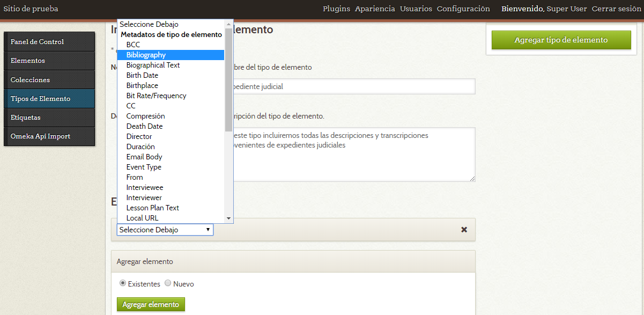Image resolution: width=644 pixels, height=315 pixels.
Task: Open the 'Configuración' menu
Action: tap(462, 9)
